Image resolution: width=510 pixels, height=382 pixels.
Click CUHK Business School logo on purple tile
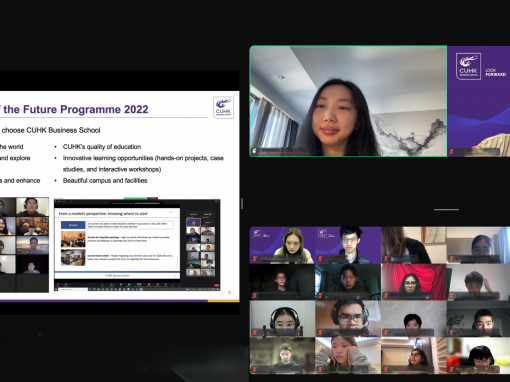468,67
